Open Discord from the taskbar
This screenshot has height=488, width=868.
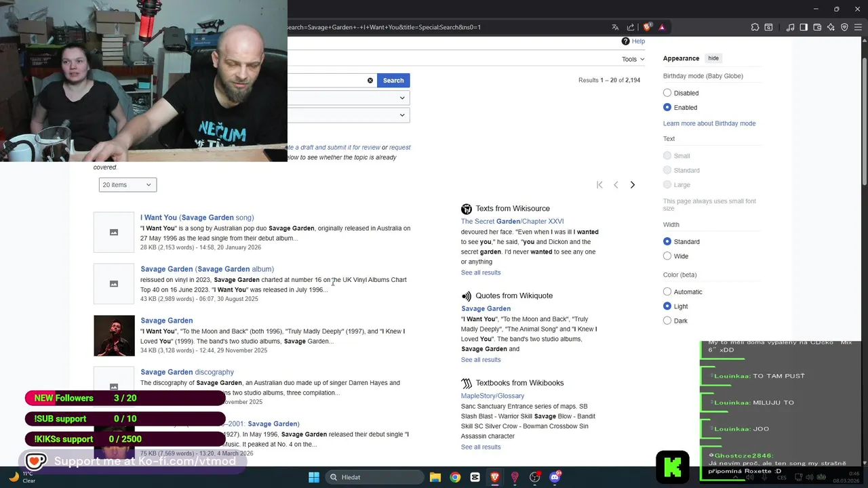coord(555,477)
